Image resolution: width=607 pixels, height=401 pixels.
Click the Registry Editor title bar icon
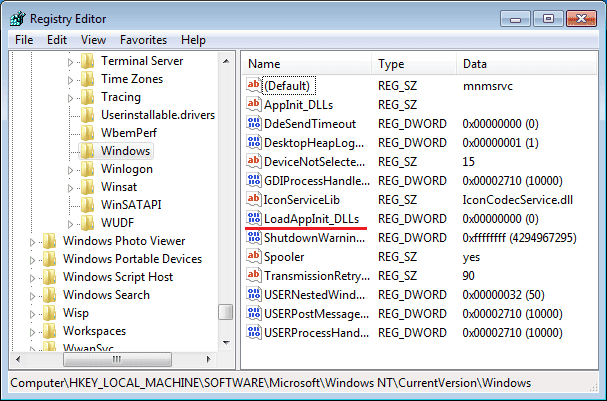point(18,19)
